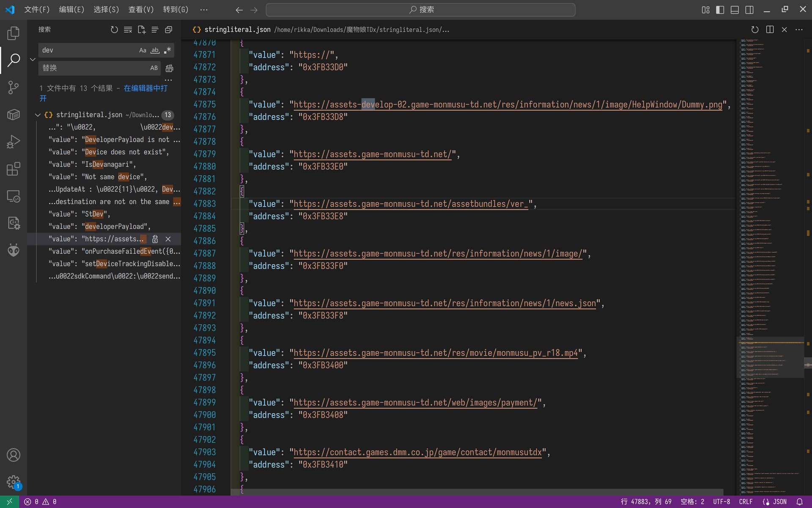Viewport: 812px width, 508px height.
Task: Open the 文件(F) menu
Action: (x=37, y=9)
